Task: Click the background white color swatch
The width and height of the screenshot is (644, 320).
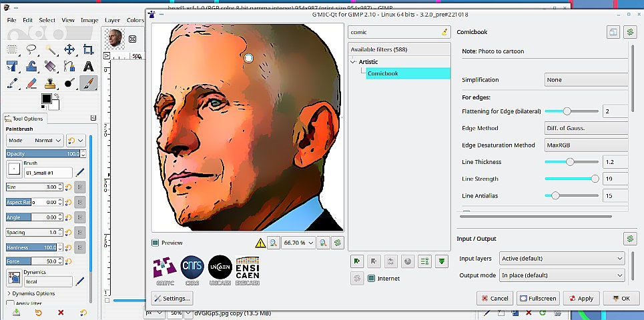Action: [54, 105]
